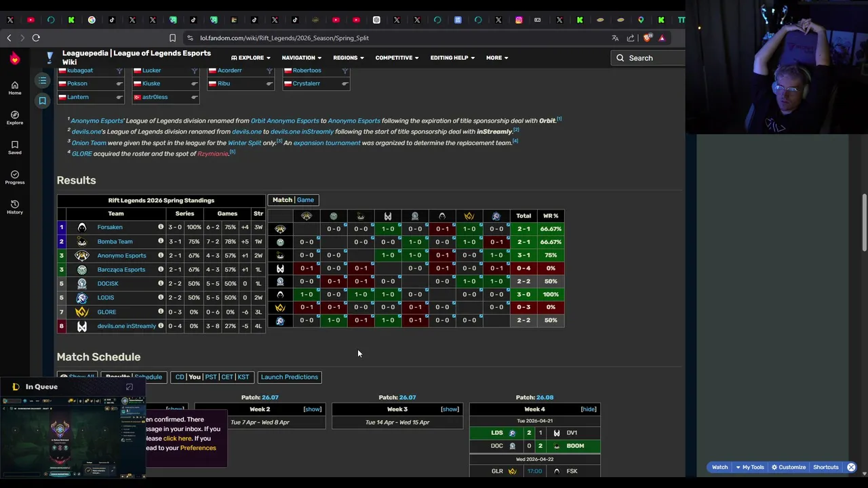This screenshot has height=488, width=868.
Task: Set timezone to KST
Action: (x=243, y=377)
